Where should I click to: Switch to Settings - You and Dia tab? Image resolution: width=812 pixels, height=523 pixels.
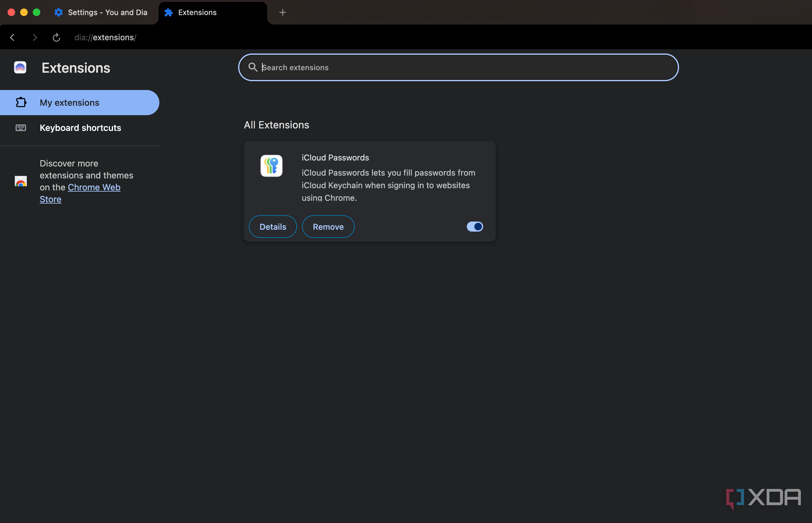coord(101,13)
